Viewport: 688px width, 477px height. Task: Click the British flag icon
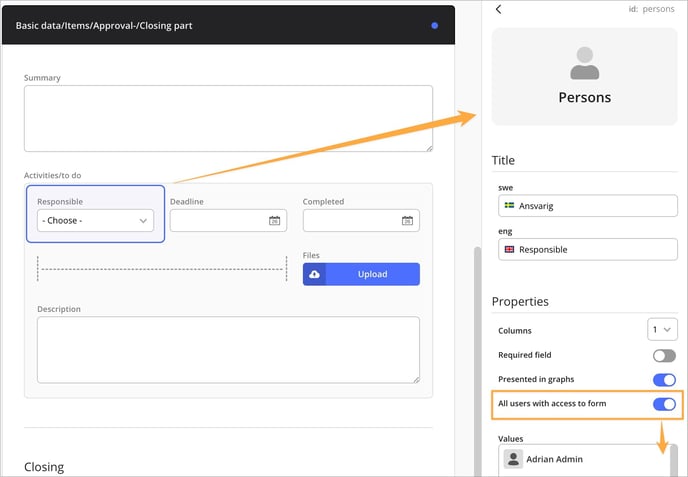(509, 249)
